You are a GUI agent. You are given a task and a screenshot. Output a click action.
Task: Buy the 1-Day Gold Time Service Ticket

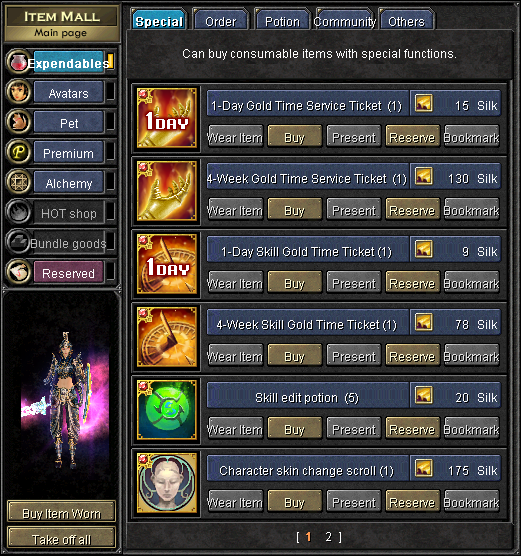tap(294, 136)
